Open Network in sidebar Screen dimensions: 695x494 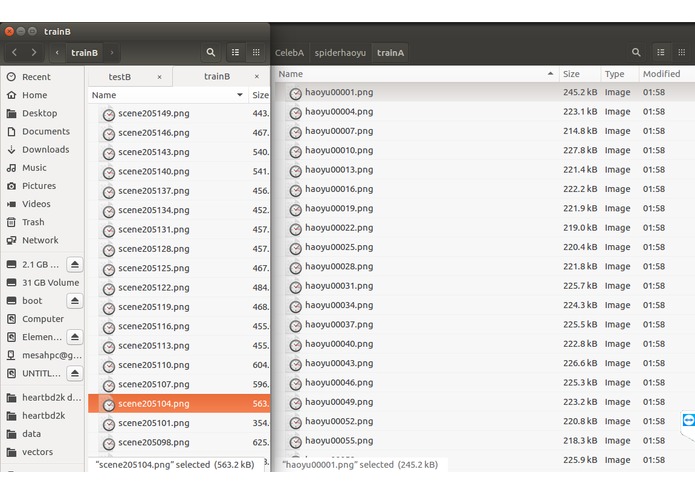[x=42, y=240]
